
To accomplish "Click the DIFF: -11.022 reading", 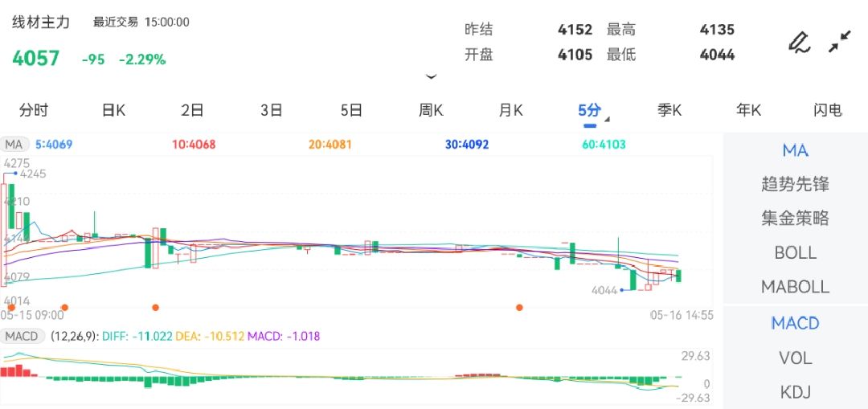I will pyautogui.click(x=137, y=336).
